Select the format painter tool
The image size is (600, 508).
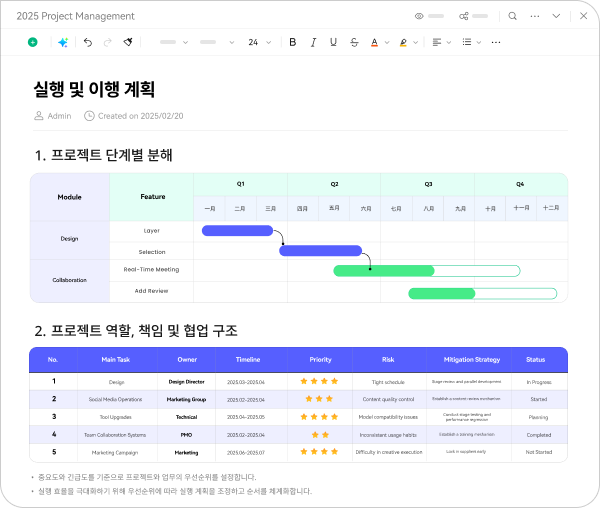pos(128,42)
